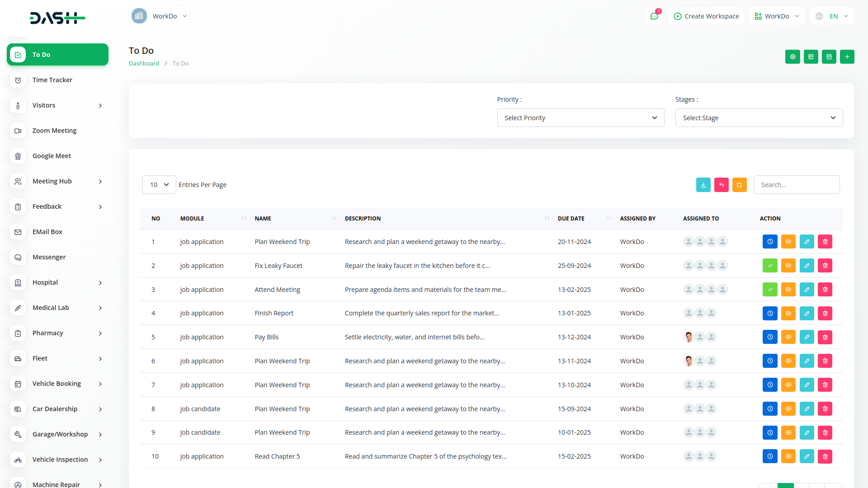View details of Plan Weekend Trip via eye icon
The image size is (868, 488).
coord(788,241)
